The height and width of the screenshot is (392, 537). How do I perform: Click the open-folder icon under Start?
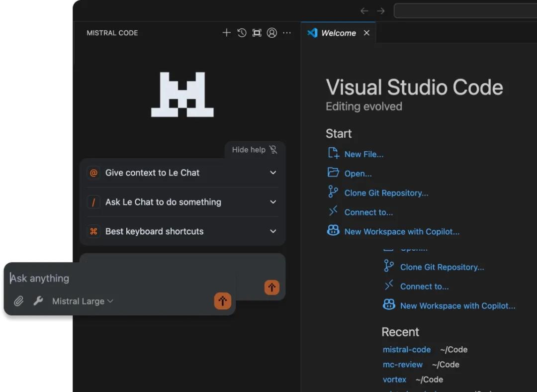point(333,172)
